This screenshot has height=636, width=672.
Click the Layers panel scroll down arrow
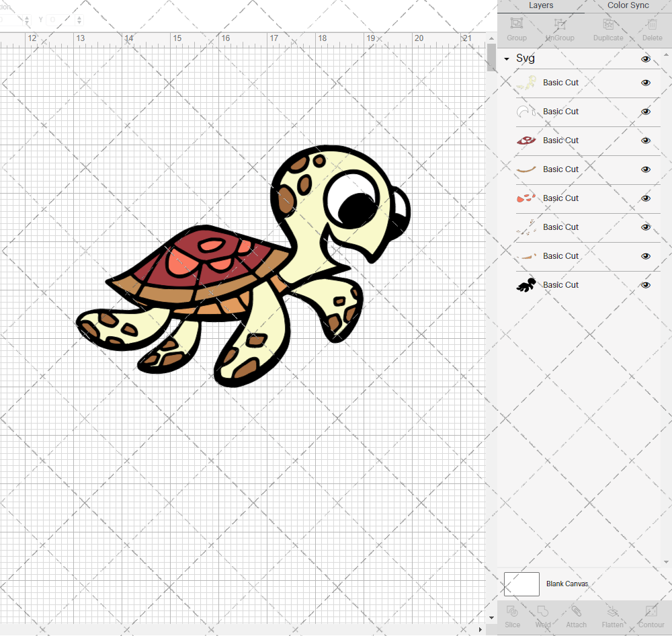[665, 562]
